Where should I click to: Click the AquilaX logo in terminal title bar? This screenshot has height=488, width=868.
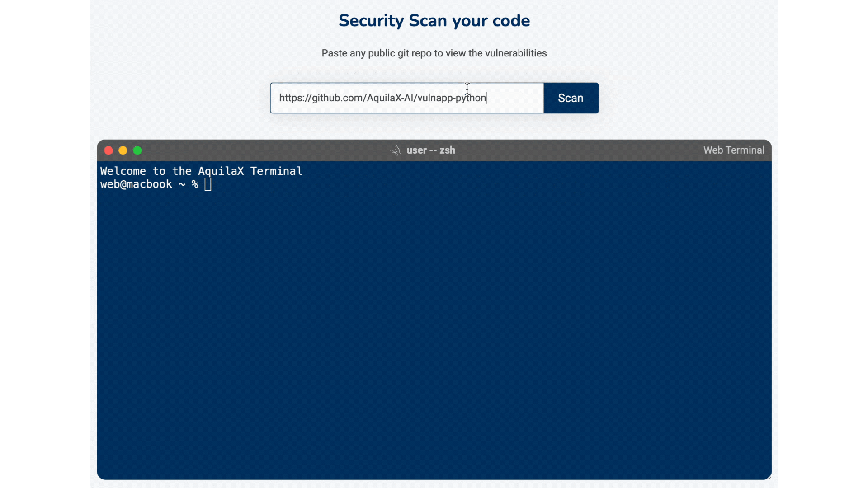(x=396, y=150)
